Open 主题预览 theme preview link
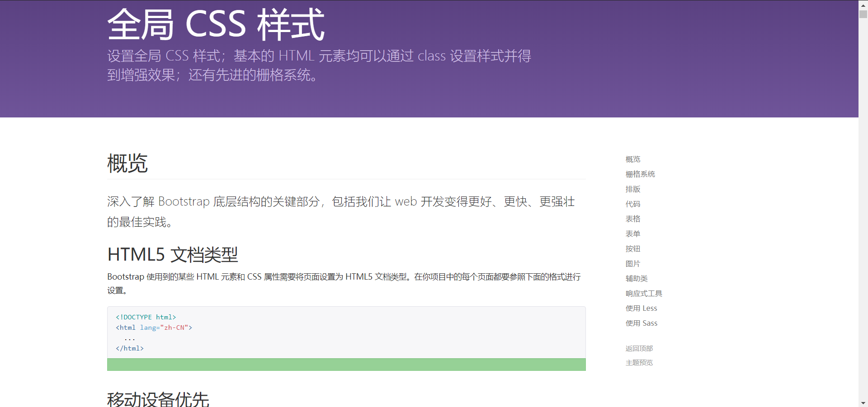Image resolution: width=868 pixels, height=407 pixels. pyautogui.click(x=639, y=362)
